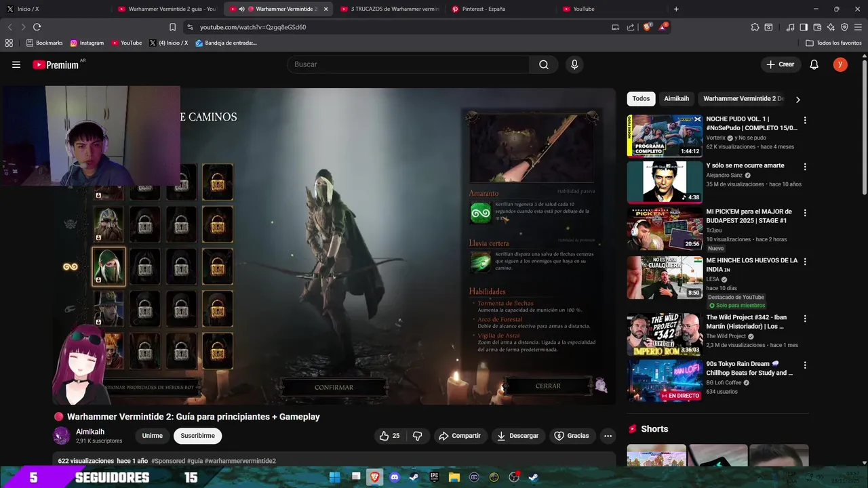
Task: Open Brave Rewards triangle icon
Action: [x=663, y=27]
